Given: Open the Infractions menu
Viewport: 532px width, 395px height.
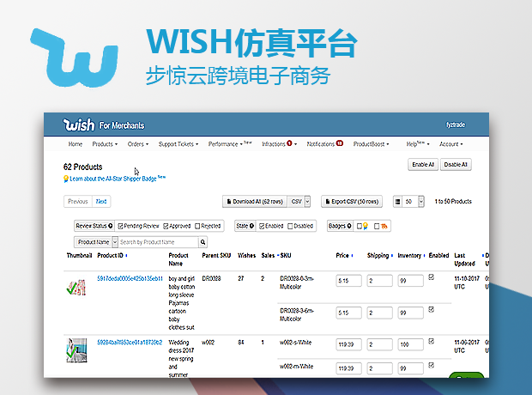Looking at the screenshot, I should click(279, 144).
